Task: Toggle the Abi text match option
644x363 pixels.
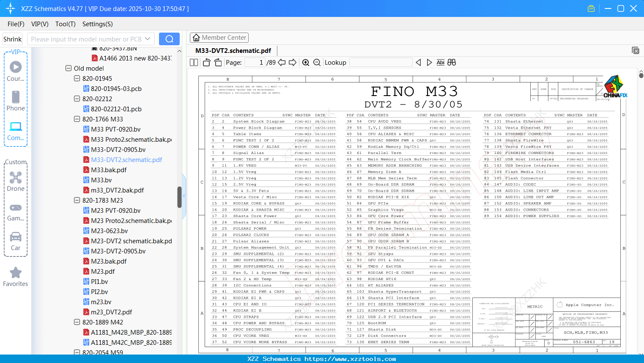Action: (x=440, y=63)
